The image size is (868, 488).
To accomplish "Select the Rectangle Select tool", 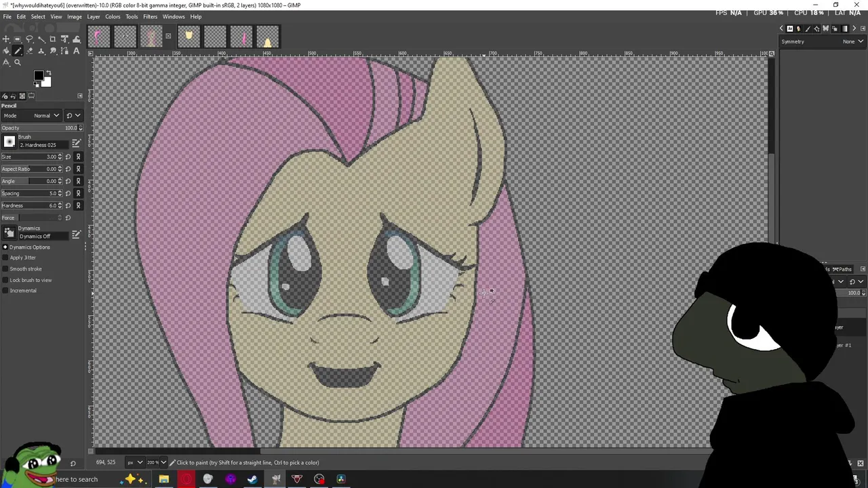I will click(18, 39).
